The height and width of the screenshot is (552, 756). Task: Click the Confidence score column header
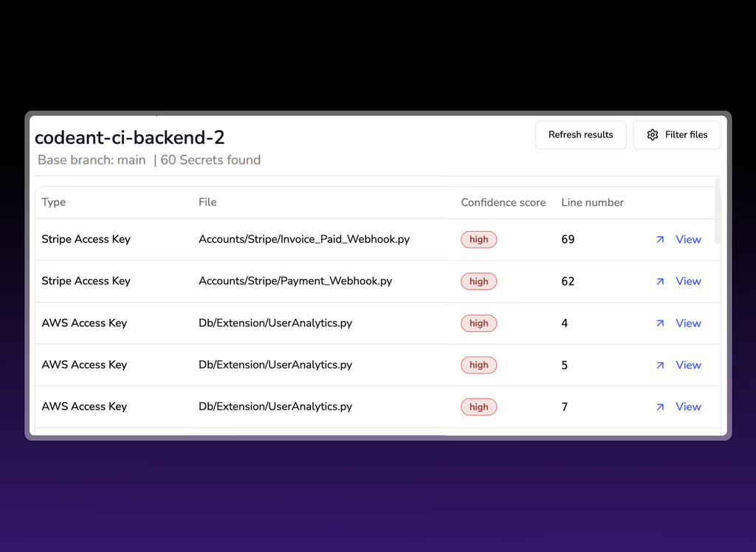pos(503,202)
